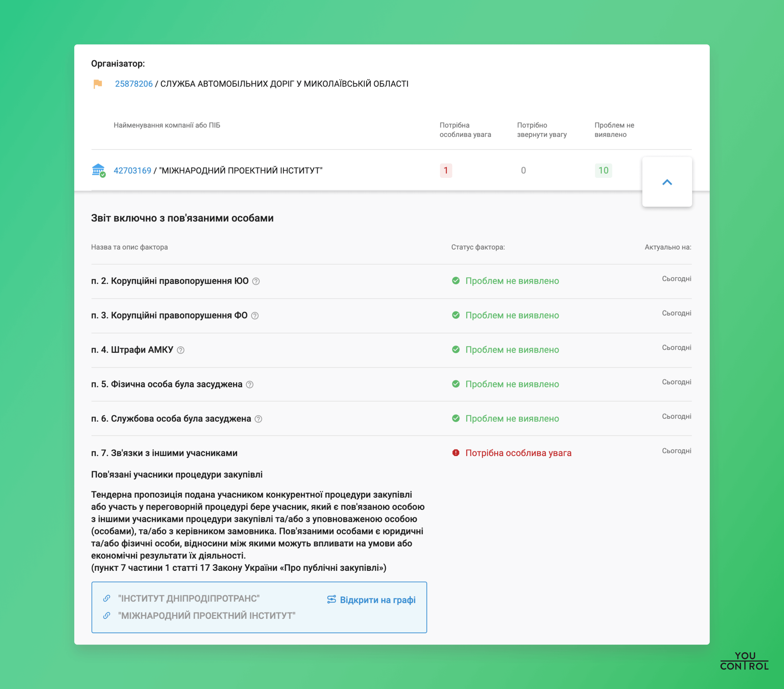Open help icon for Штрафи АМКУ
784x689 pixels.
click(x=181, y=350)
